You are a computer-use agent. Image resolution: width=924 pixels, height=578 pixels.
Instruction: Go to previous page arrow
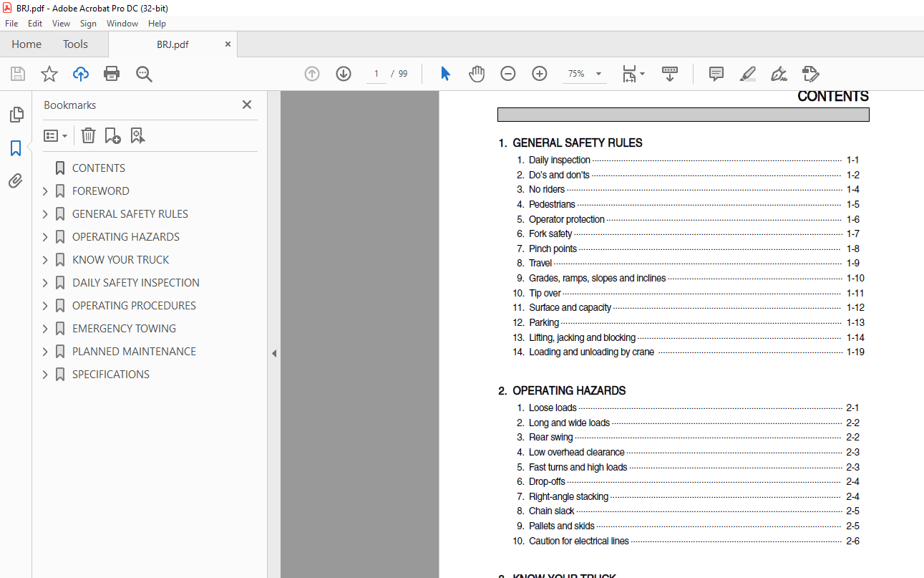(312, 74)
